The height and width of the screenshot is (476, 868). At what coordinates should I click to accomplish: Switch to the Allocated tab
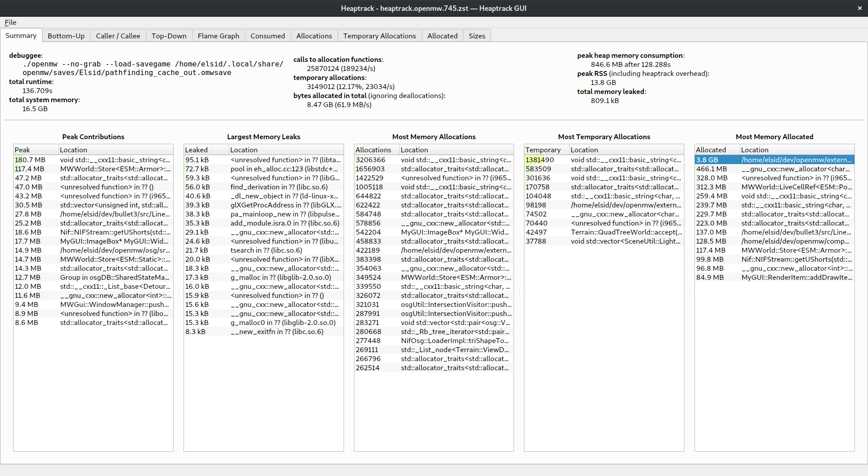pos(443,36)
